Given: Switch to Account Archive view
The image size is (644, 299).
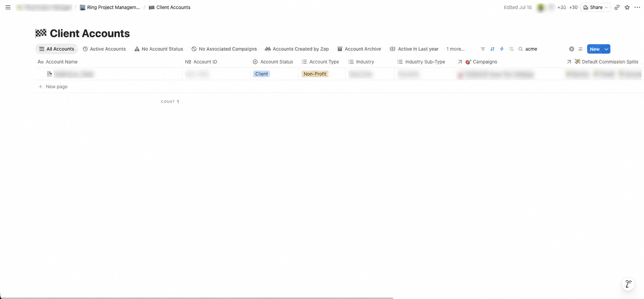Looking at the screenshot, I should click(x=359, y=49).
